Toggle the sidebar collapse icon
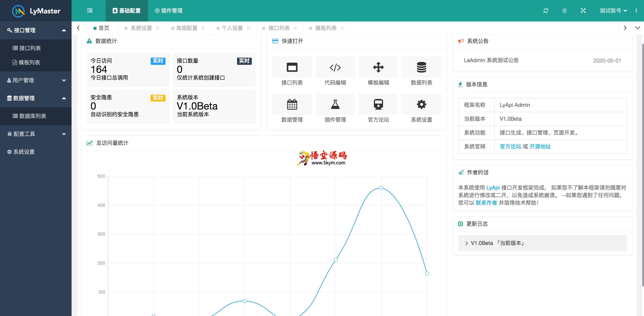Image resolution: width=644 pixels, height=316 pixels. pyautogui.click(x=90, y=11)
